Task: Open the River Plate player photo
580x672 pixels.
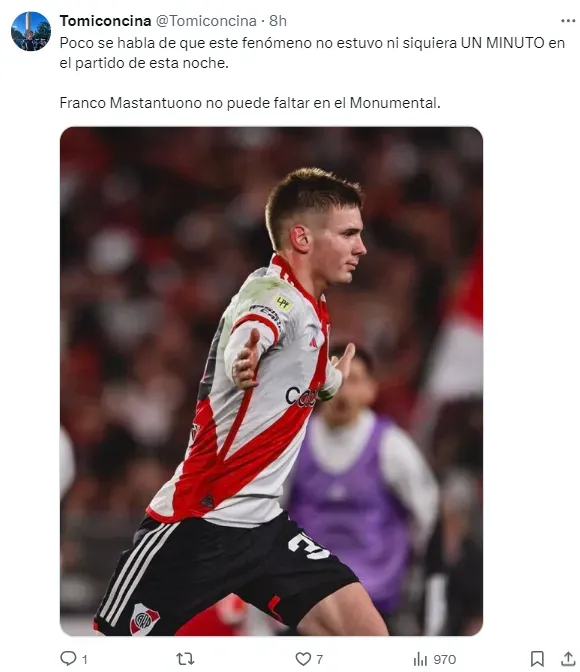Action: (271, 381)
